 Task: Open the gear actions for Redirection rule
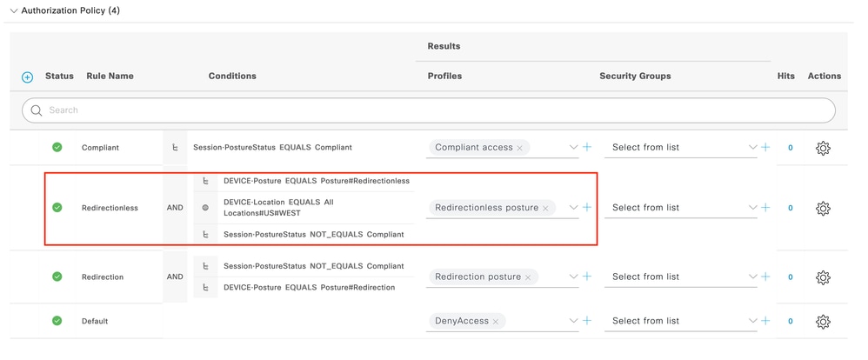click(x=823, y=277)
